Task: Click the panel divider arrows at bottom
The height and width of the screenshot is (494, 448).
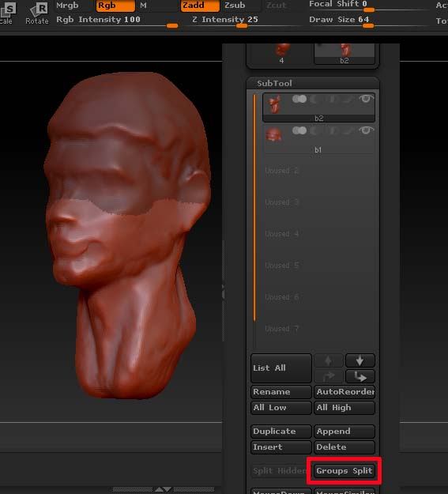Action: point(164,489)
